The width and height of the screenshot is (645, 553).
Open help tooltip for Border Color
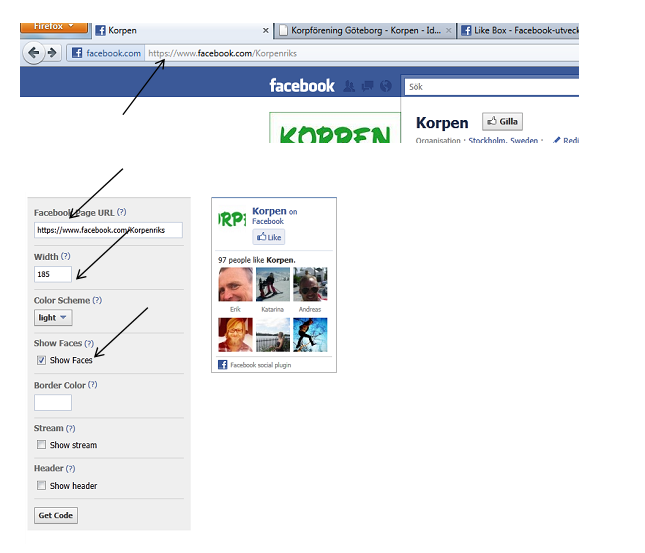click(93, 384)
